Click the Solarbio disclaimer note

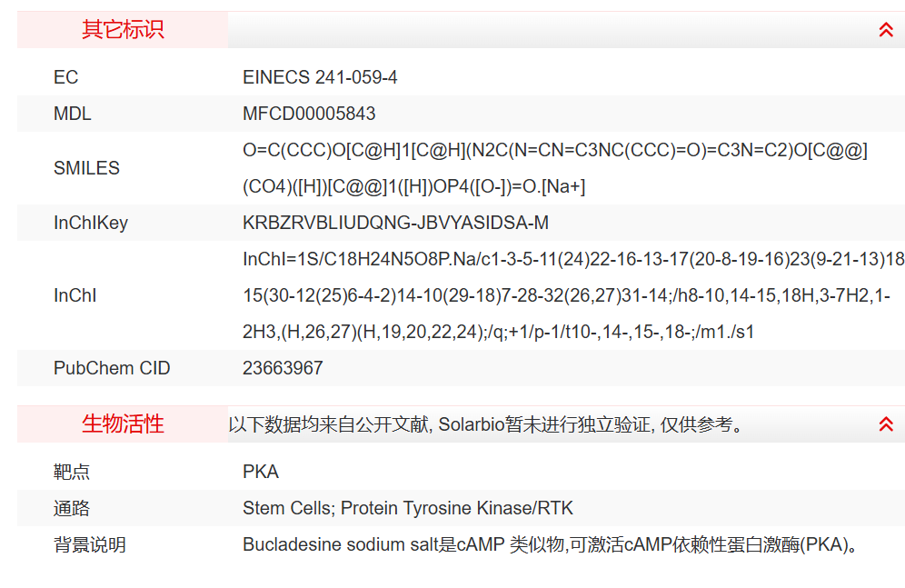click(486, 424)
